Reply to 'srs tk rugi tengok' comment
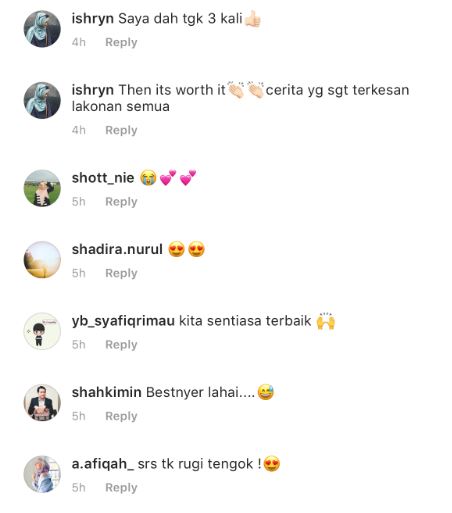 (x=121, y=488)
